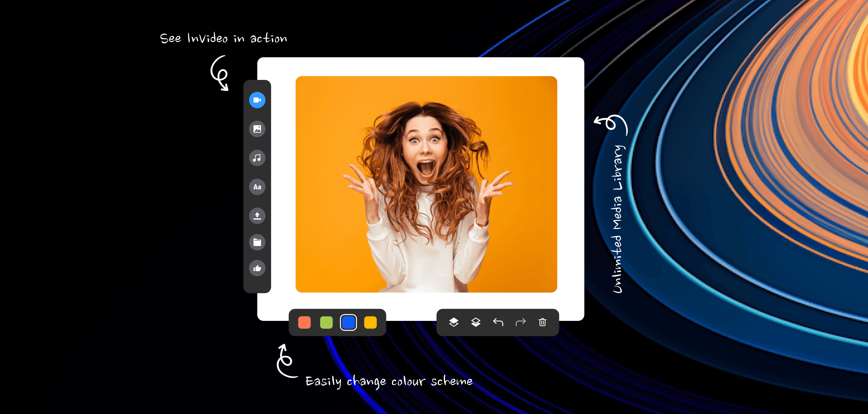Open the image library icon

coord(257,129)
